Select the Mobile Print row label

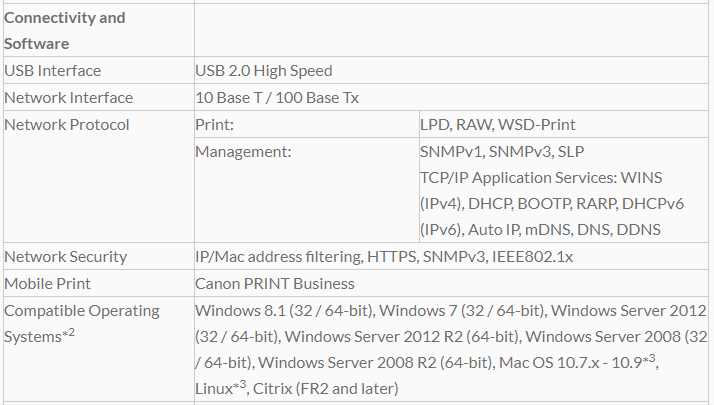coord(50,284)
